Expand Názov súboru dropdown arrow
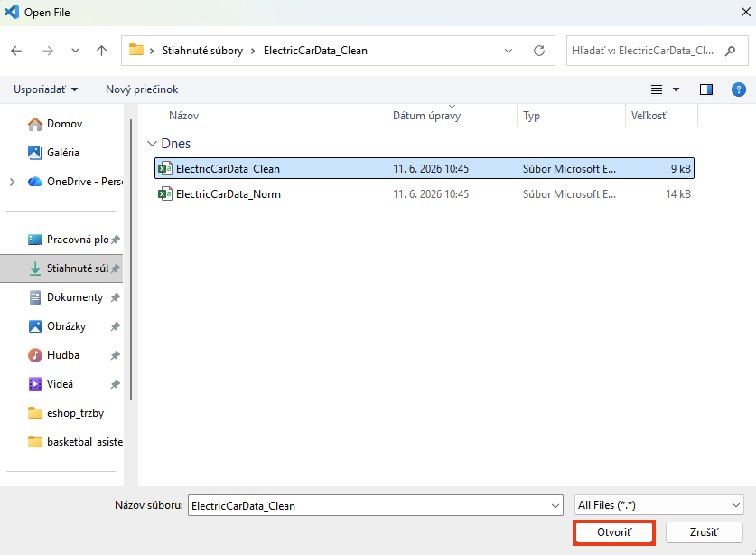Screen dimensions: 756x555 (x=555, y=505)
